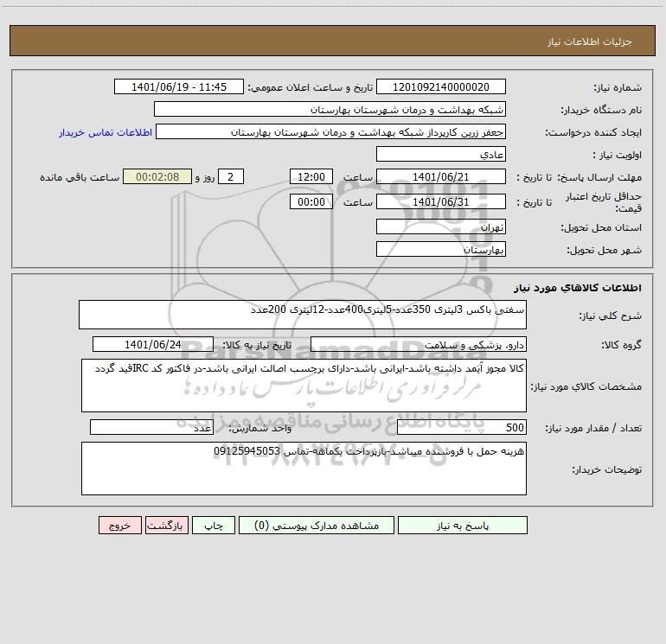Image resolution: width=666 pixels, height=644 pixels.
Task: Click the goods specifications text area
Action: pyautogui.click(x=304, y=386)
